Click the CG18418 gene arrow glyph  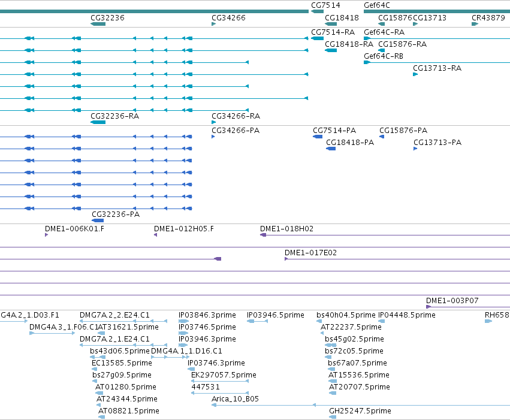pos(331,24)
